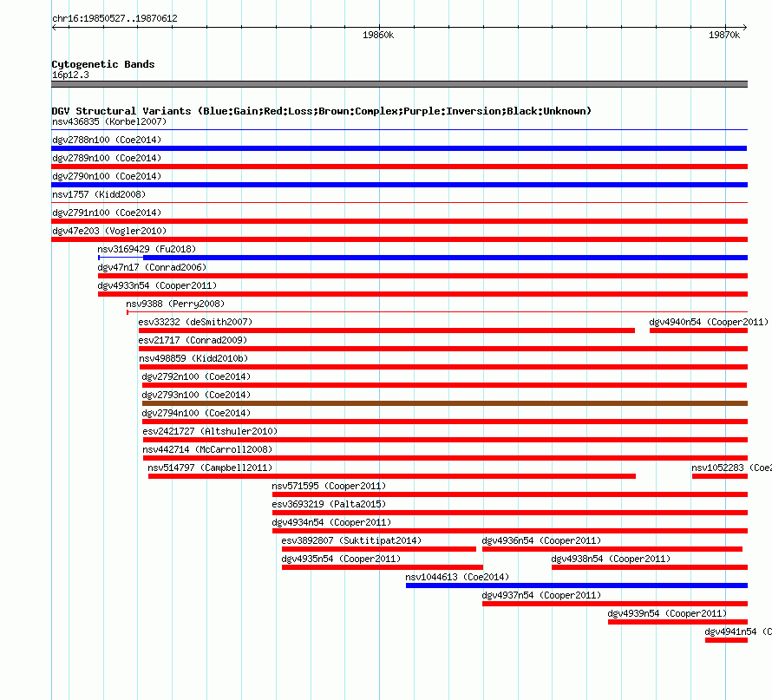Click the dgv2790n100 (Coe2014) label
Image resolution: width=772 pixels, height=700 pixels.
(107, 176)
